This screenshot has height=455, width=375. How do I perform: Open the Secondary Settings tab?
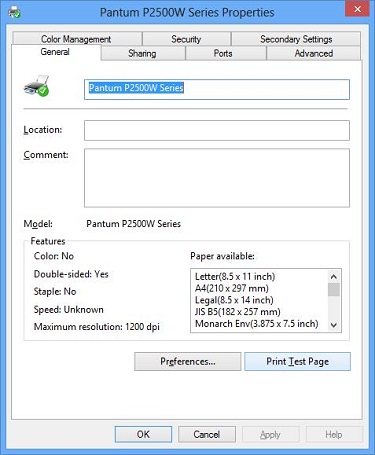tap(296, 39)
